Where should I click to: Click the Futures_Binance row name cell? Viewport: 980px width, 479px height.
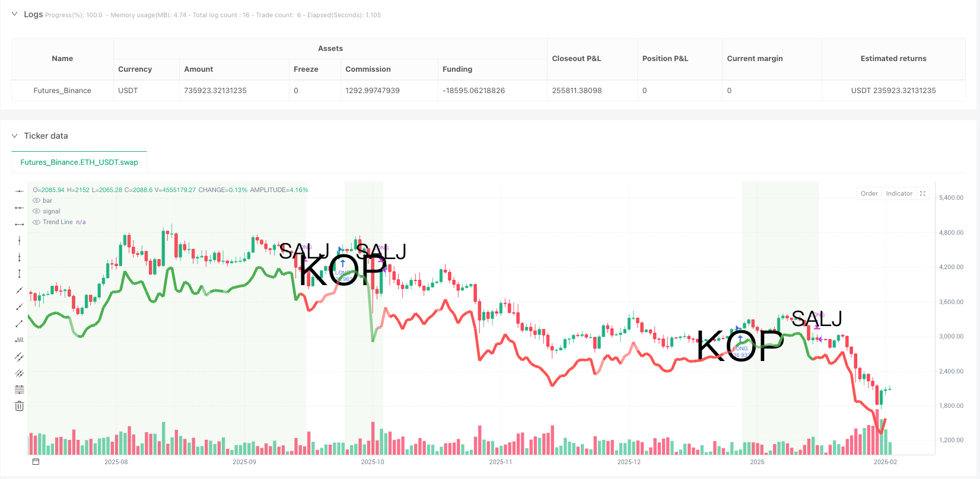[62, 91]
